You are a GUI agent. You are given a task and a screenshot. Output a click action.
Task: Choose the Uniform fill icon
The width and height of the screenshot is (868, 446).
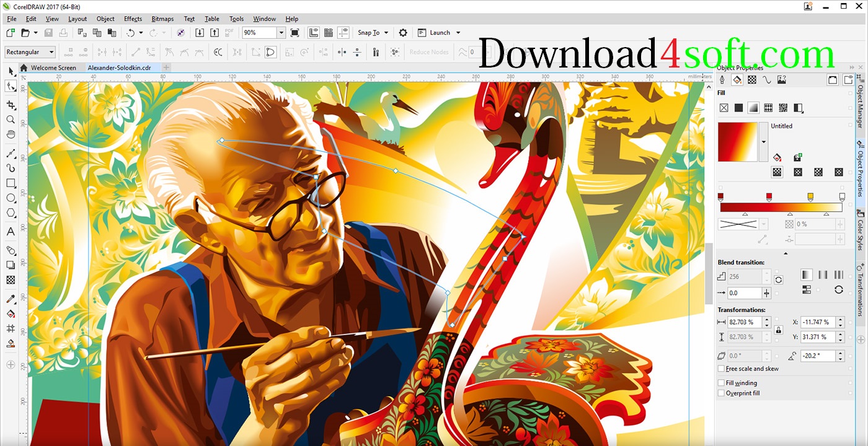[x=738, y=108]
